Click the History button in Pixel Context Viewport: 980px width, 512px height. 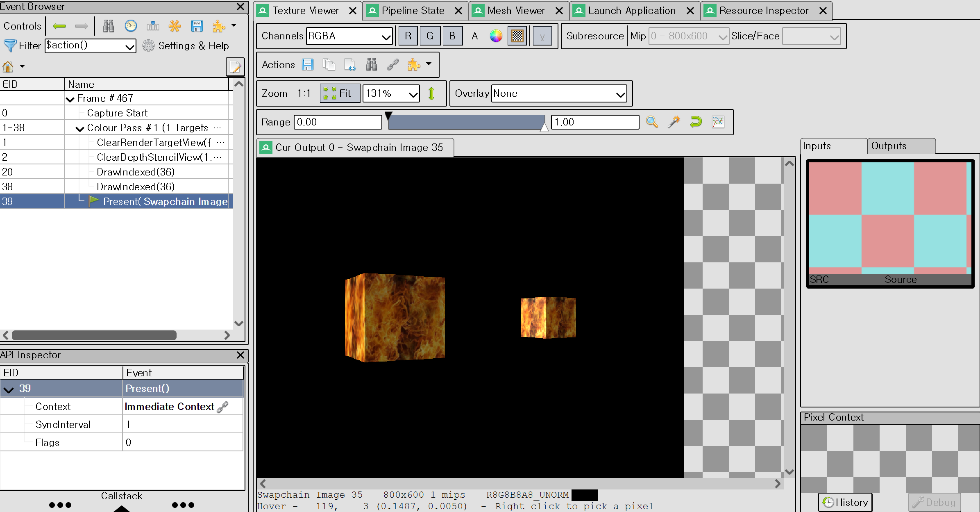click(845, 502)
